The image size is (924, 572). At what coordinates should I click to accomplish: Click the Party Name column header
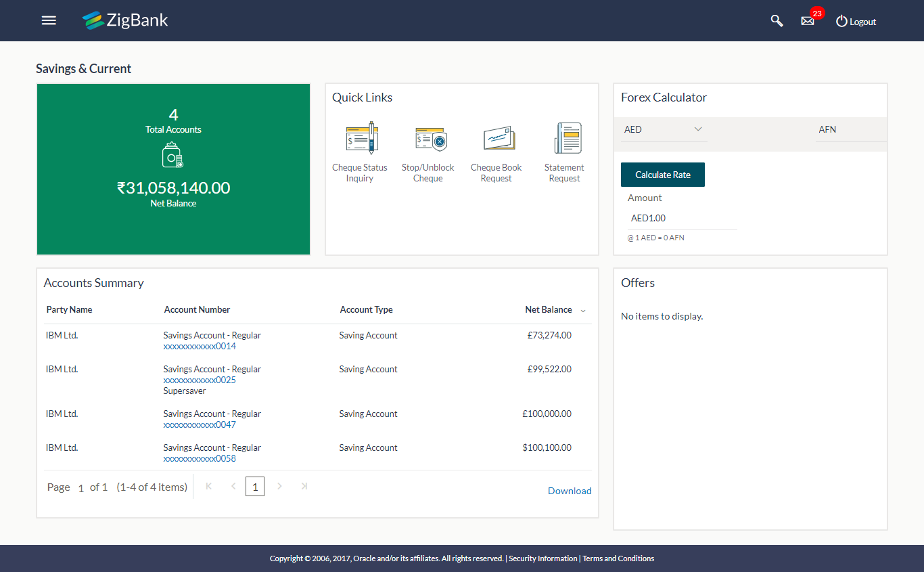pos(69,309)
